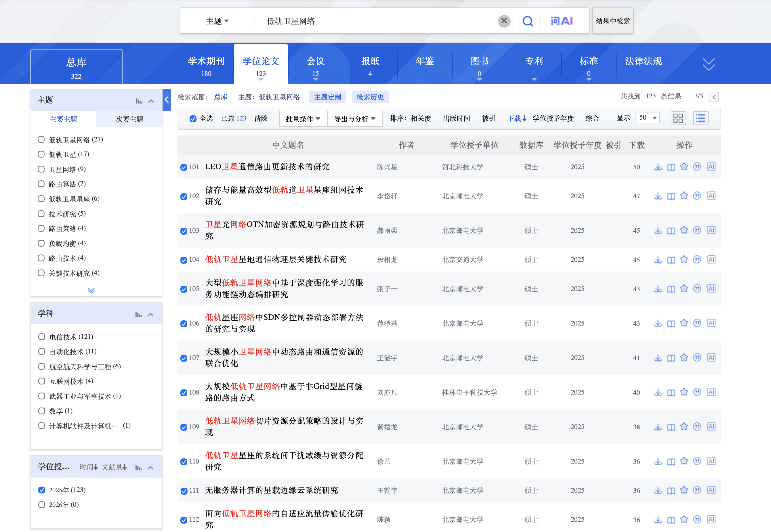This screenshot has height=532, width=771.
Task: Show the 主题 facet chart icon
Action: tap(139, 101)
